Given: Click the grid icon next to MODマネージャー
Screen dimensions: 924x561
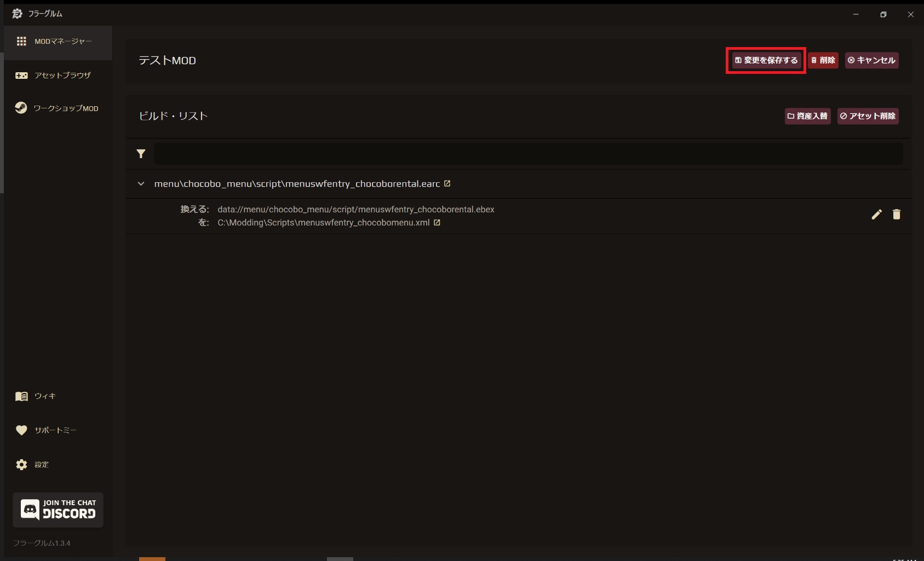Looking at the screenshot, I should coord(21,42).
